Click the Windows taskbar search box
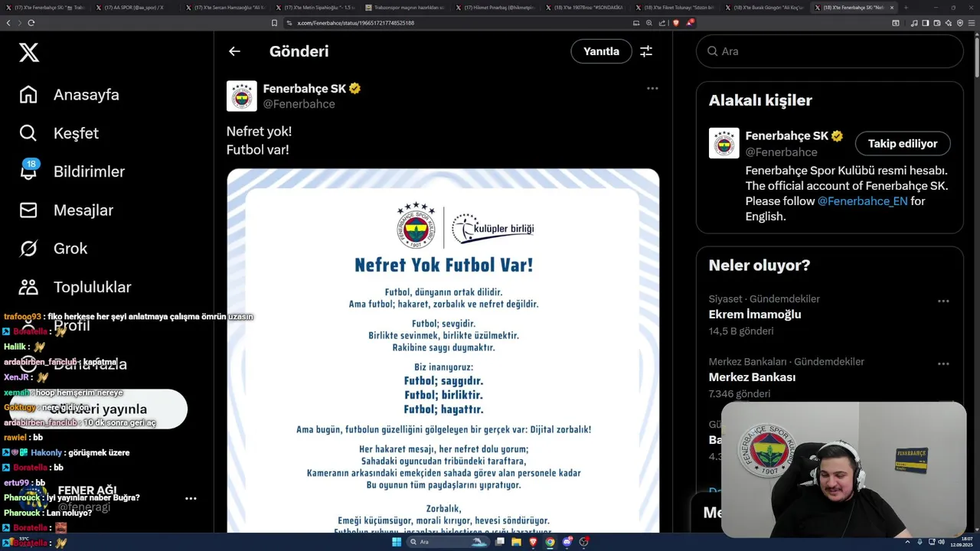This screenshot has width=980, height=551. 447,542
